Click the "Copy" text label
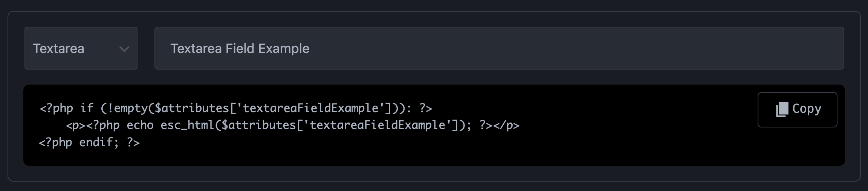This screenshot has height=191, width=868. [x=807, y=109]
